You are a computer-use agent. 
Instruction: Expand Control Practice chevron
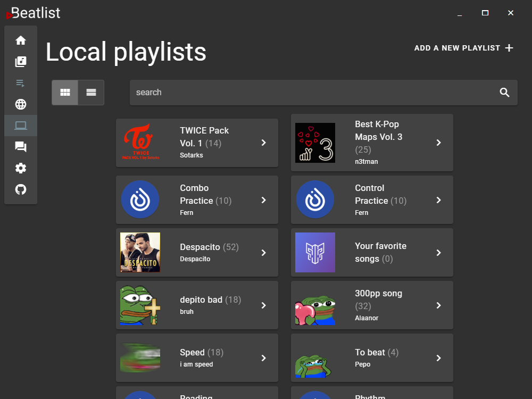439,200
